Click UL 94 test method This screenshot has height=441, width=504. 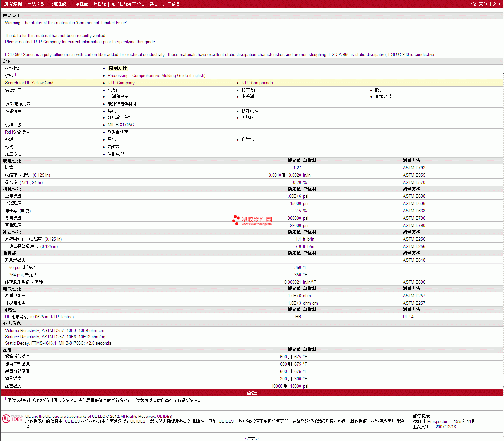coord(408,317)
